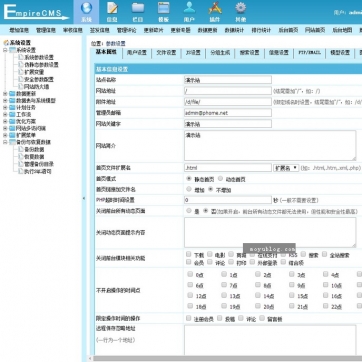Switch to the JS设置 tab

(x=193, y=53)
